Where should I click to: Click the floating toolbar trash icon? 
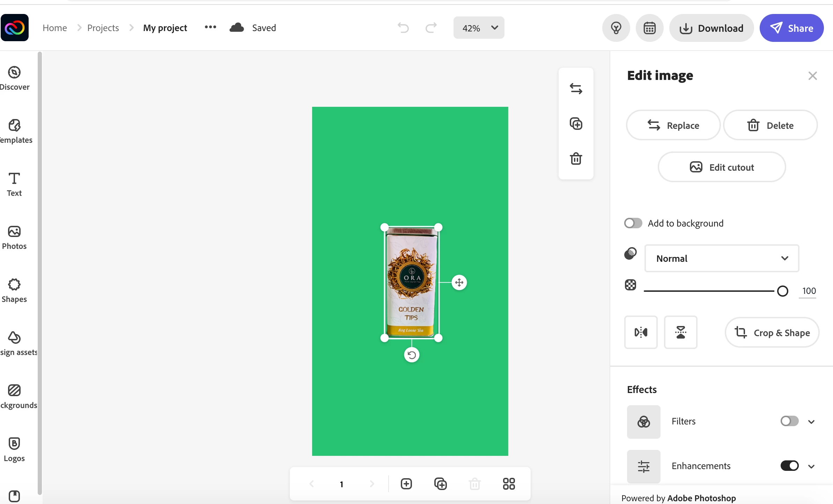pyautogui.click(x=576, y=159)
